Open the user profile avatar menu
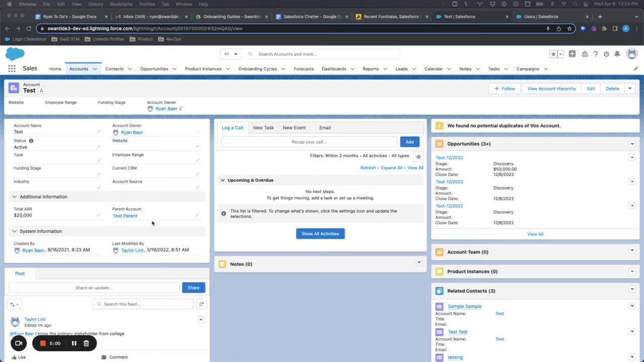Screen dimensions: 644x362 pyautogui.click(x=632, y=54)
